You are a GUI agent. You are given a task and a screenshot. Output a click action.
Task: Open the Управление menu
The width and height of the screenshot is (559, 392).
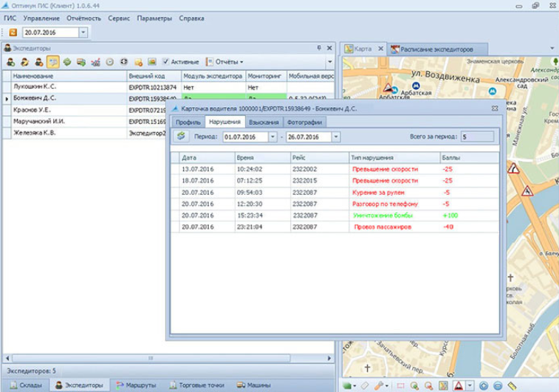point(41,18)
